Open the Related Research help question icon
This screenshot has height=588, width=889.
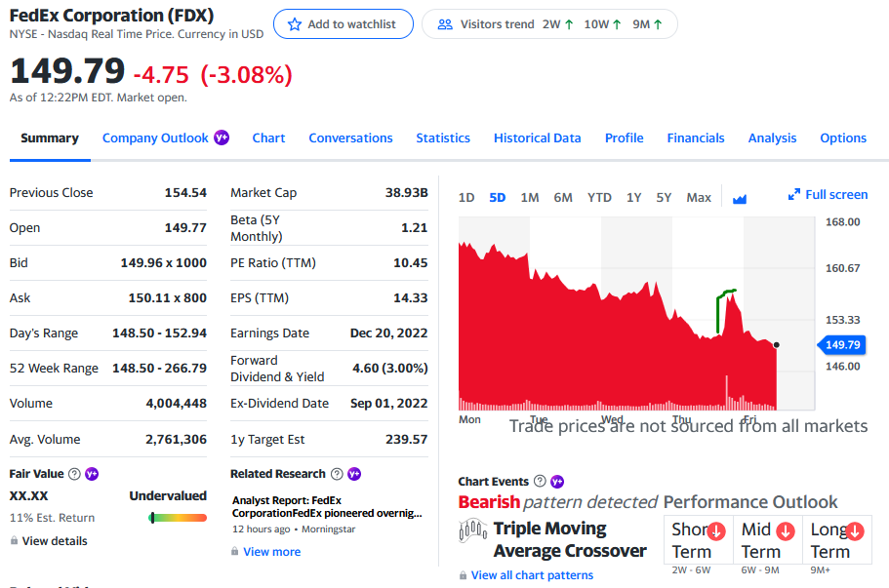point(337,474)
